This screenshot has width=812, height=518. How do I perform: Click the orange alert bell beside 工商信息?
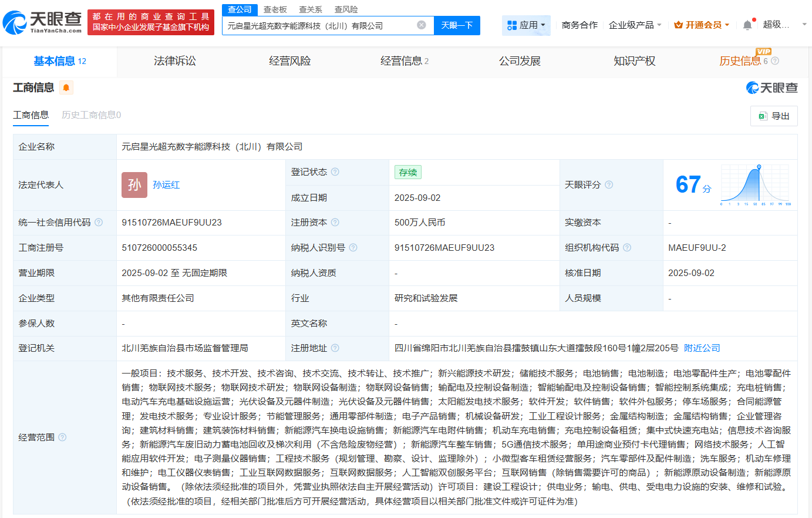66,88
